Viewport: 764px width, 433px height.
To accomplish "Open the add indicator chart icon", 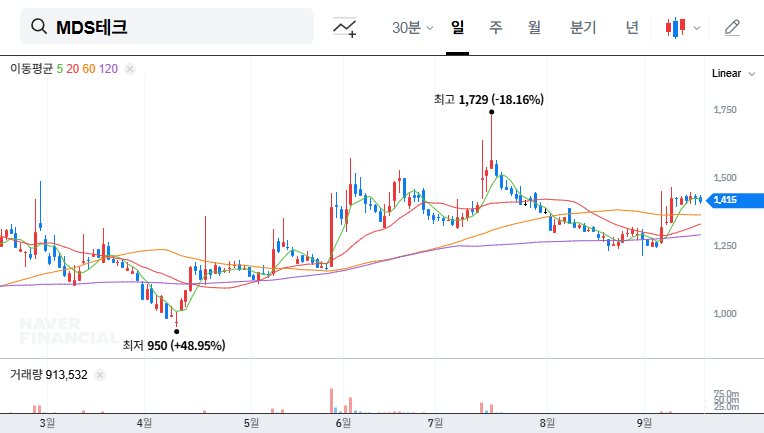I will point(344,27).
